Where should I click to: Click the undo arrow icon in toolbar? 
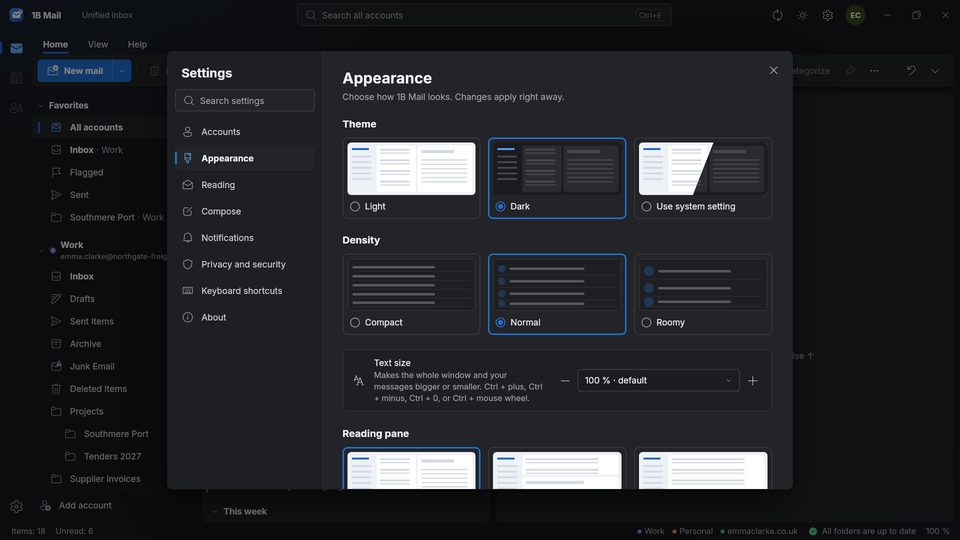[x=911, y=71]
